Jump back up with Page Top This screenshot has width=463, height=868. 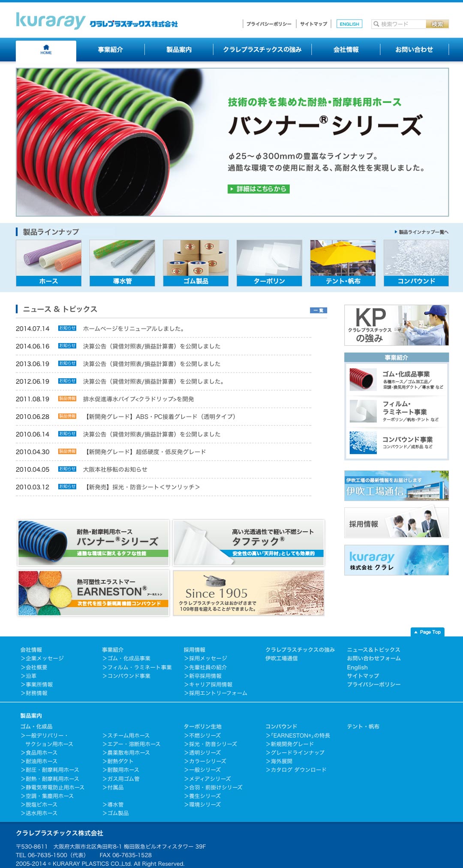(427, 632)
